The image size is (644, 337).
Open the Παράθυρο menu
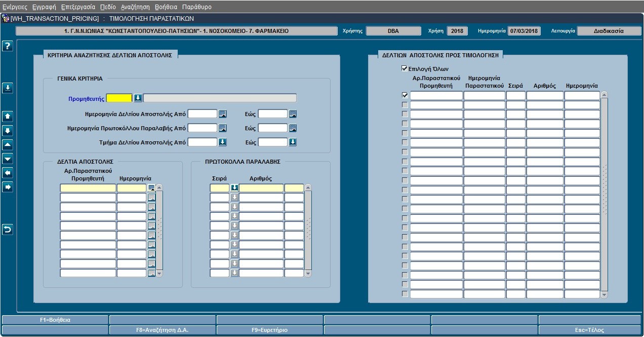click(x=197, y=7)
